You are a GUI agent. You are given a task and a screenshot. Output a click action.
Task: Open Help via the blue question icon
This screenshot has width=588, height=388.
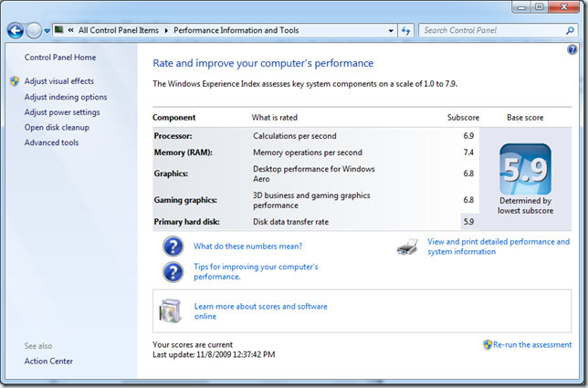point(572,49)
